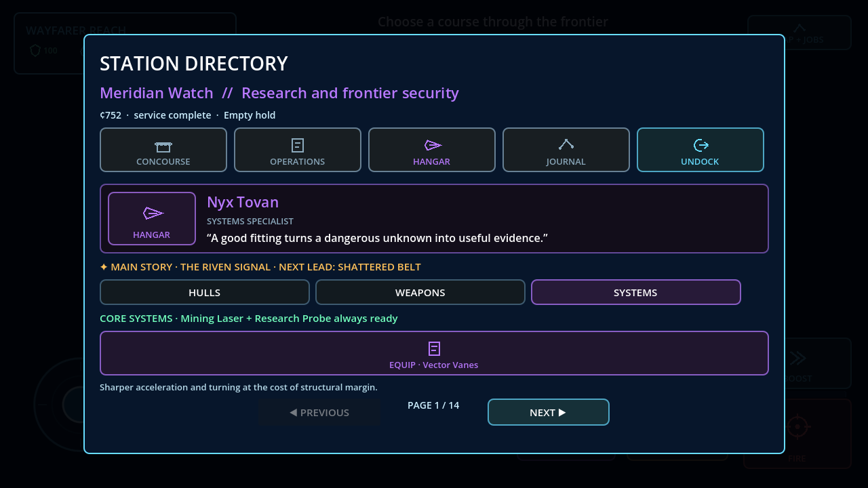Open the Operations section
This screenshot has height=488, width=868.
(x=298, y=150)
